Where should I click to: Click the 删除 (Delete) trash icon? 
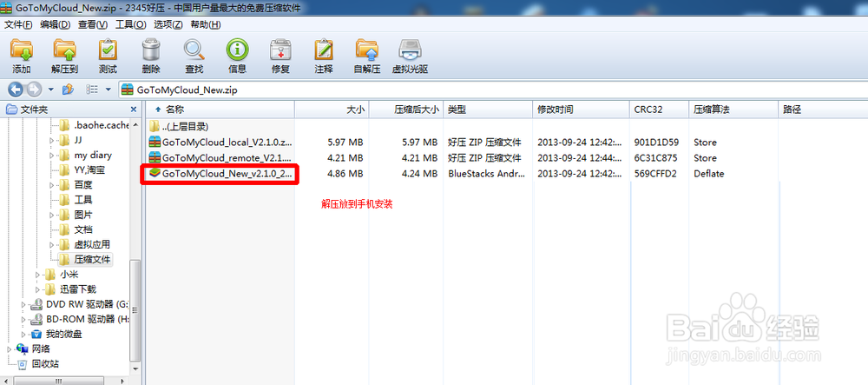(151, 50)
